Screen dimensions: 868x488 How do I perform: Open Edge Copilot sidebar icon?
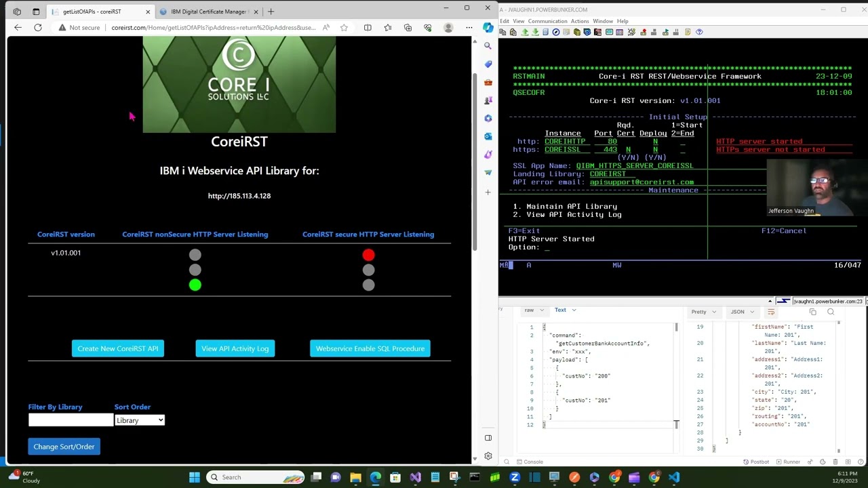pos(488,28)
